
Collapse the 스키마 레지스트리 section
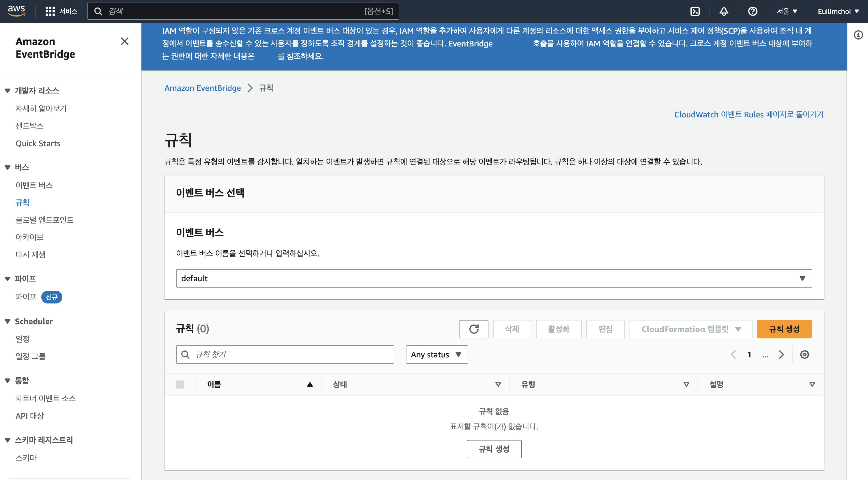(8, 440)
